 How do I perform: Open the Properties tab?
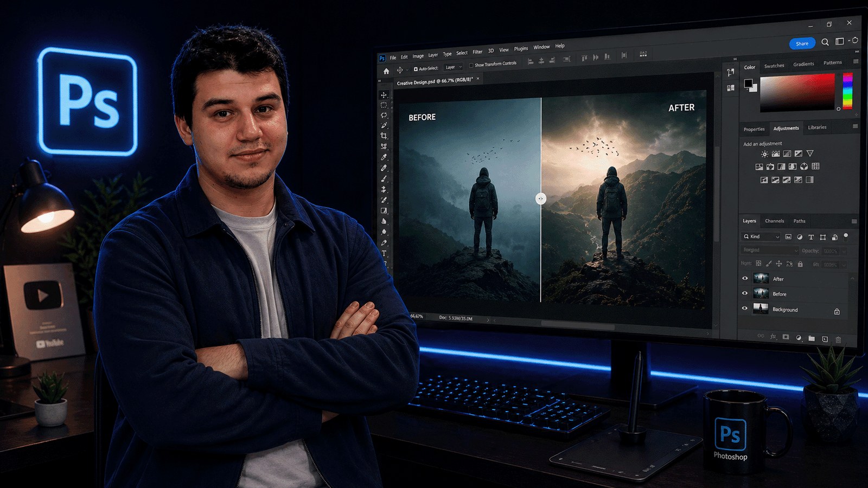(754, 129)
